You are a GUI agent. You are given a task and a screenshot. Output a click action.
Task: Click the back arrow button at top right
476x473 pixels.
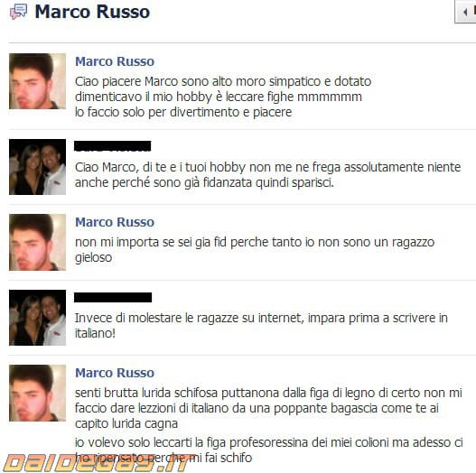[x=465, y=12]
